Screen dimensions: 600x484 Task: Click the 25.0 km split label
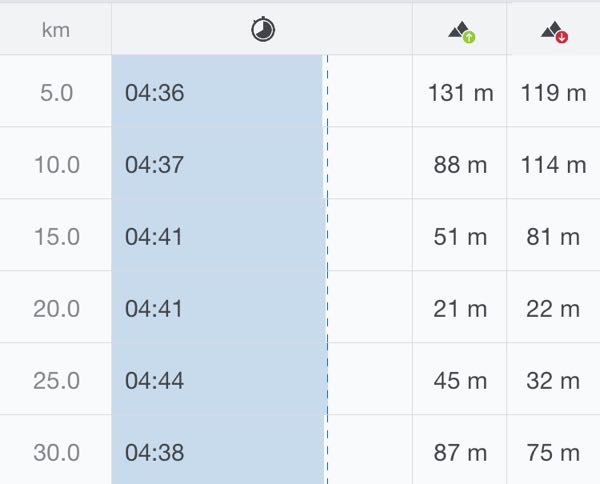click(x=56, y=381)
